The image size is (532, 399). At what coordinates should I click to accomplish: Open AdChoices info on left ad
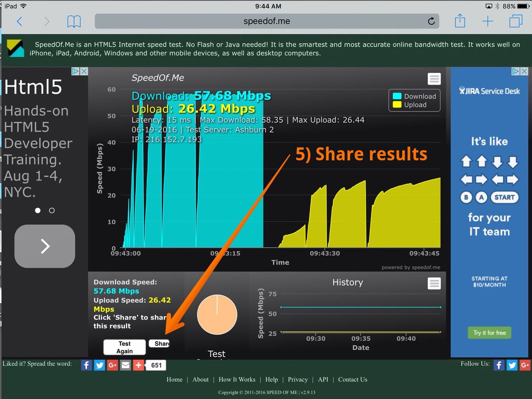(x=75, y=71)
